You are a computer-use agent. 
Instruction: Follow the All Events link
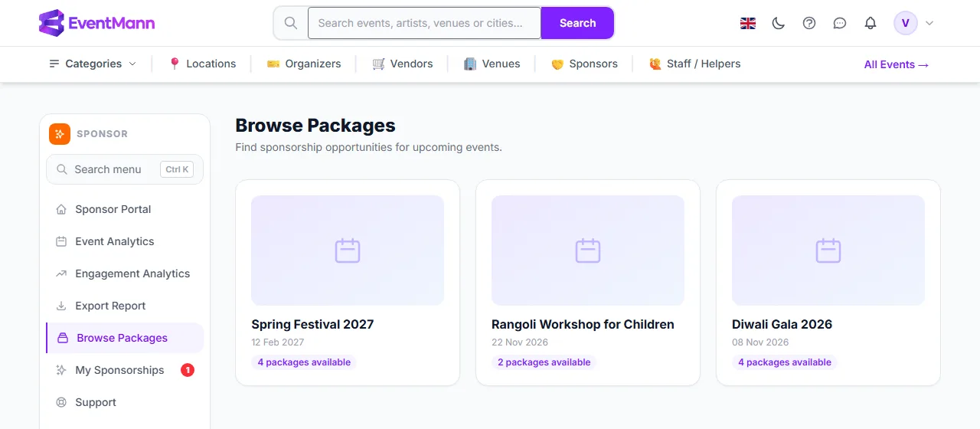coord(897,64)
